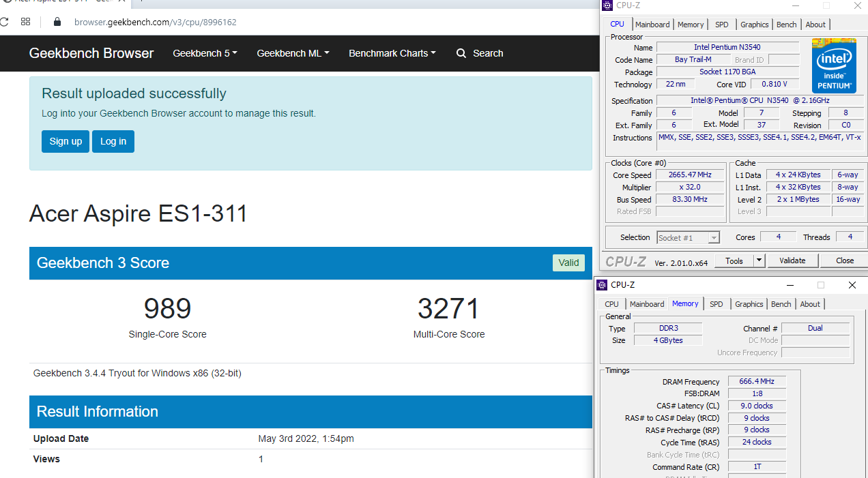Click the Acer Aspire ES1-311 heading
This screenshot has height=478, width=868.
click(139, 213)
